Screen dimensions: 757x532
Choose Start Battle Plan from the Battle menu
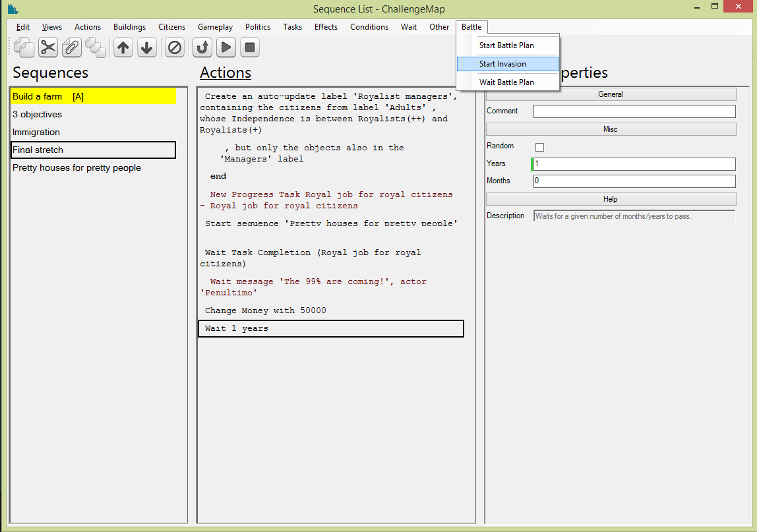[x=506, y=45]
